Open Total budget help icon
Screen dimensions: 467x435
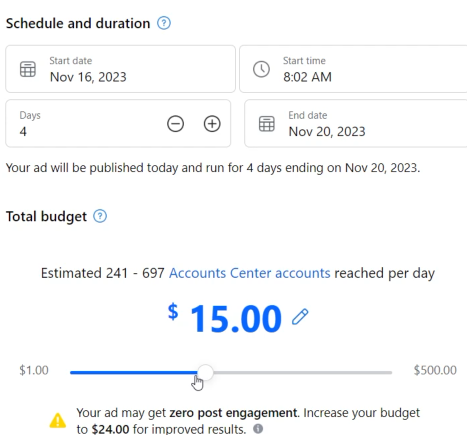[x=100, y=216]
